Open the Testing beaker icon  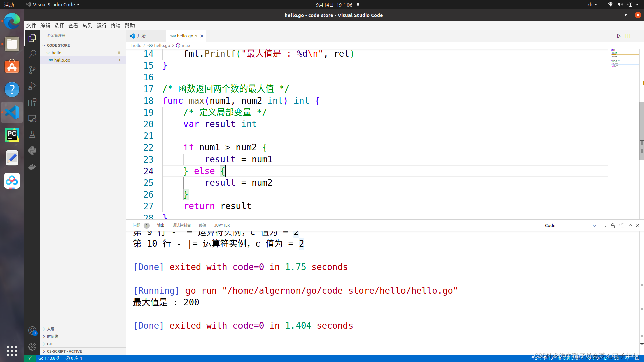point(32,134)
